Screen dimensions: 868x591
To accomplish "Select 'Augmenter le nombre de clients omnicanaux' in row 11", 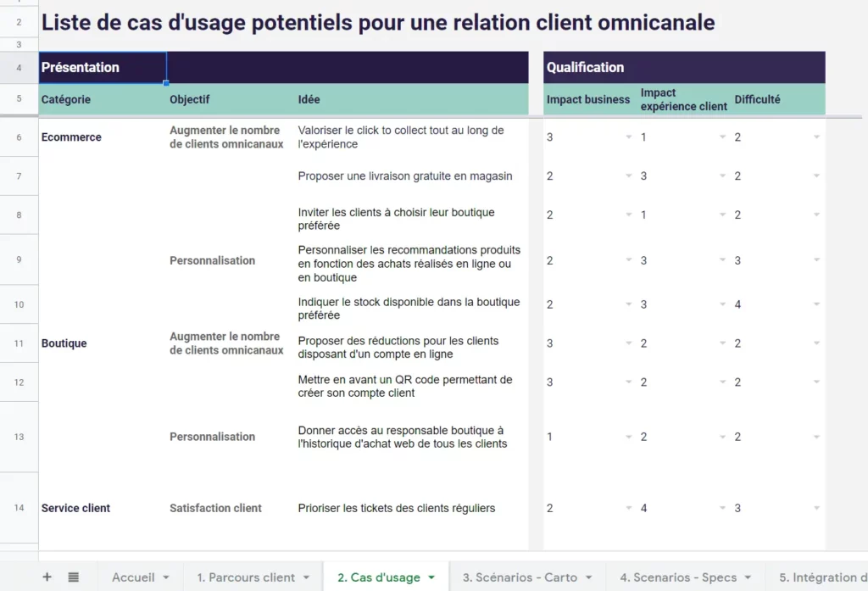I will click(231, 343).
